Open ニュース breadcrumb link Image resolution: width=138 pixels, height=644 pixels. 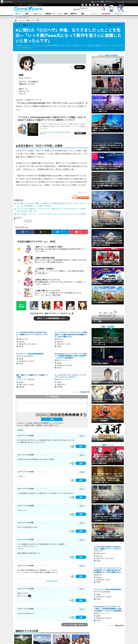(22, 20)
